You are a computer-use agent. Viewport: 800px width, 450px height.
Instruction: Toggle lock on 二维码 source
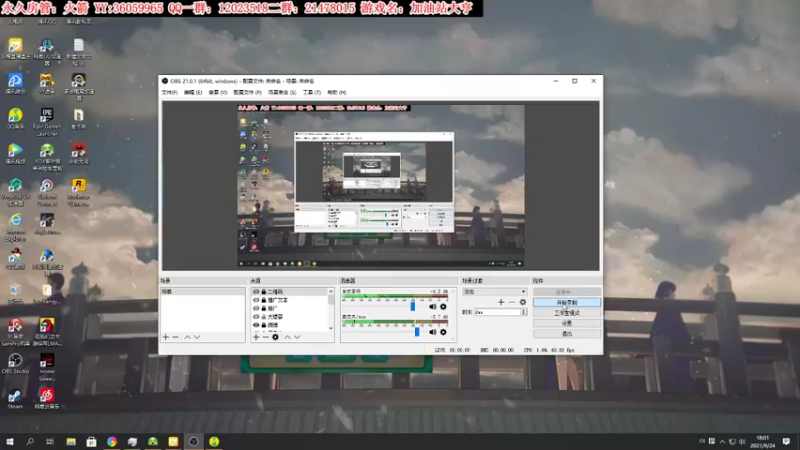[x=264, y=292]
